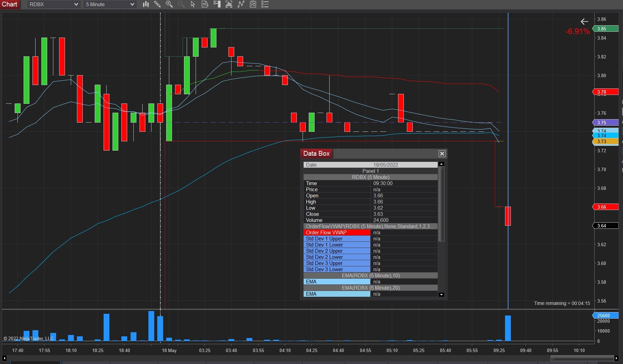Select the drawing tools pencil icon

(157, 4)
